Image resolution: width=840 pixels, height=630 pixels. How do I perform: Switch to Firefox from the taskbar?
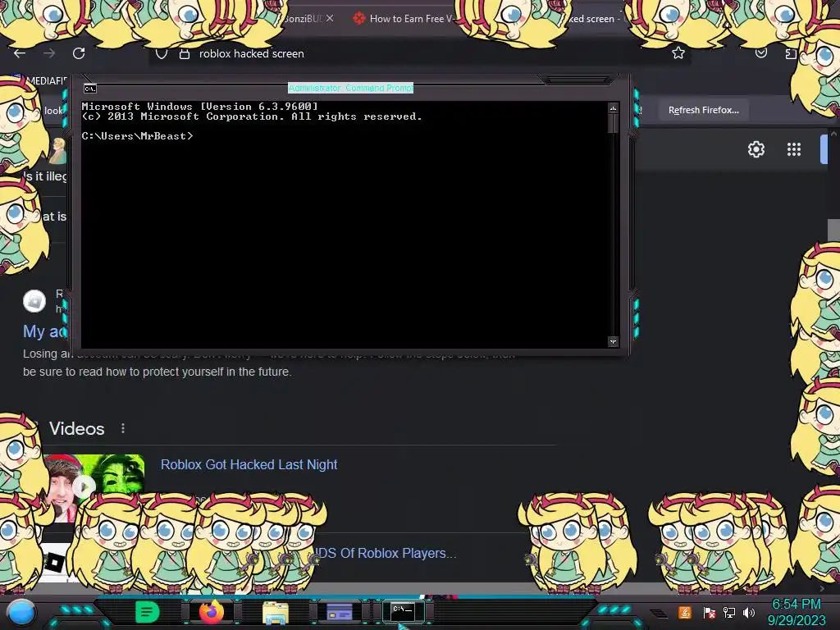coord(211,612)
